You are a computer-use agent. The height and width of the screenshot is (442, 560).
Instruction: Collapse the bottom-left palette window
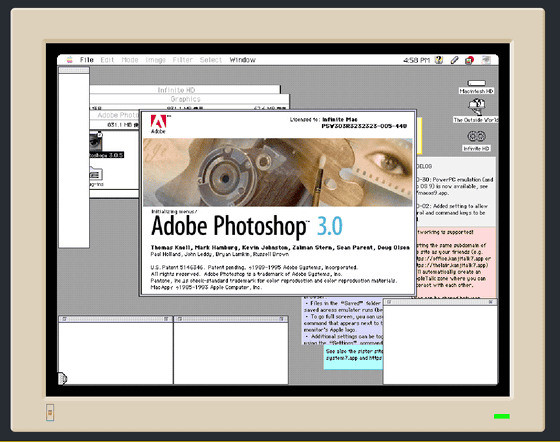click(x=166, y=319)
